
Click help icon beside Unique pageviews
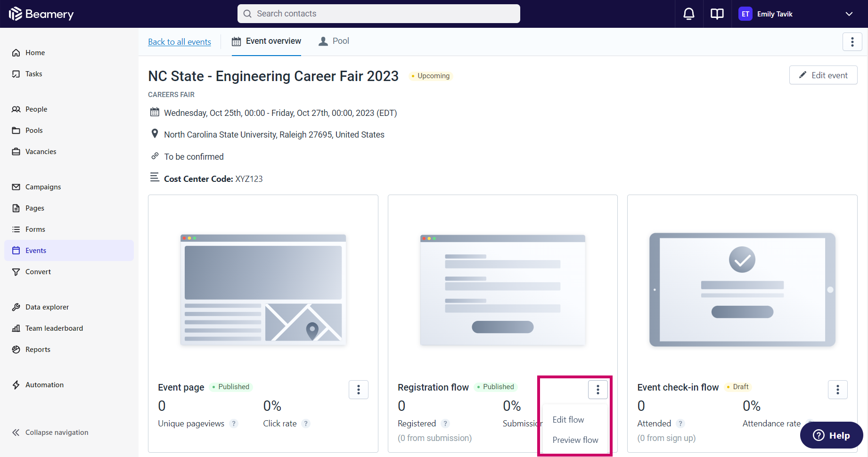tap(234, 424)
